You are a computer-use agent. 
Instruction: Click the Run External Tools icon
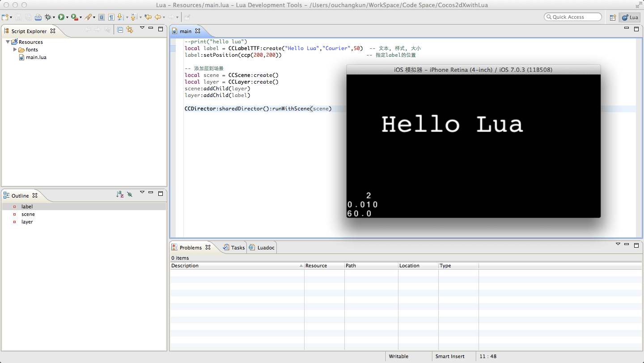point(74,17)
